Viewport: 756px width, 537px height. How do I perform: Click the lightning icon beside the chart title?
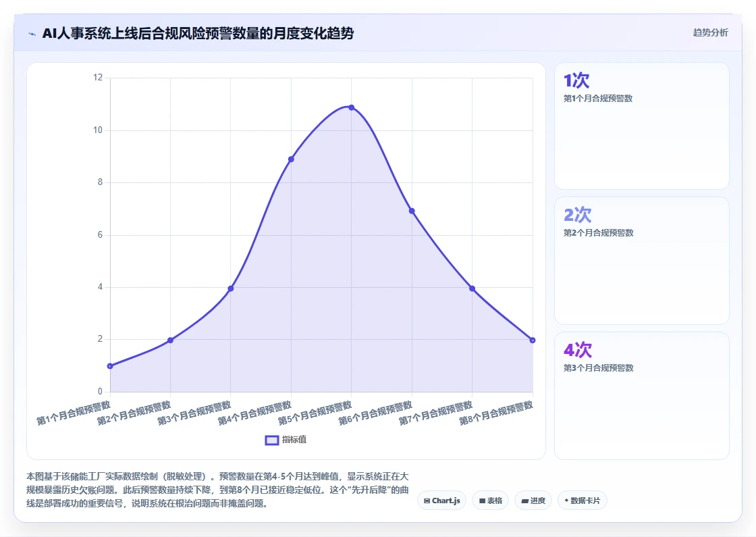click(32, 34)
